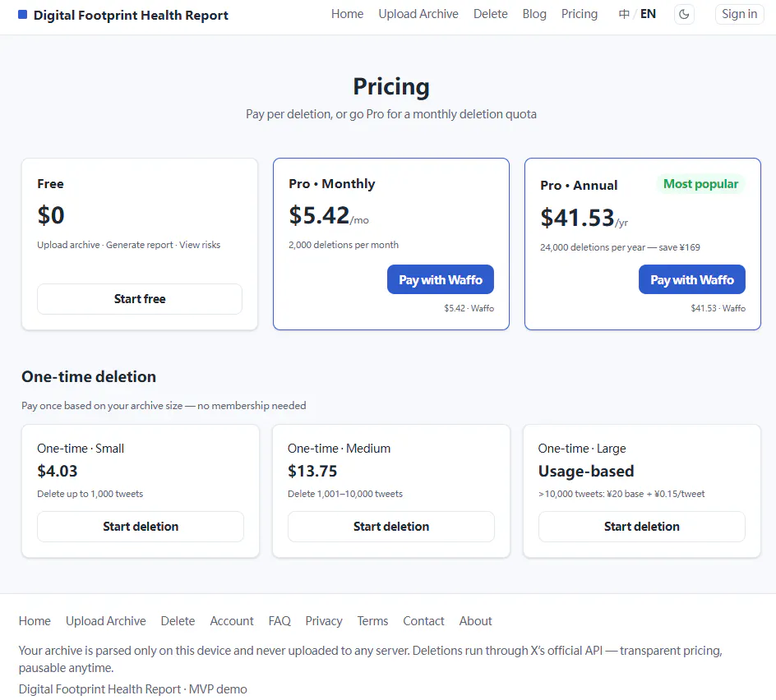Open the Account footer link

(232, 621)
